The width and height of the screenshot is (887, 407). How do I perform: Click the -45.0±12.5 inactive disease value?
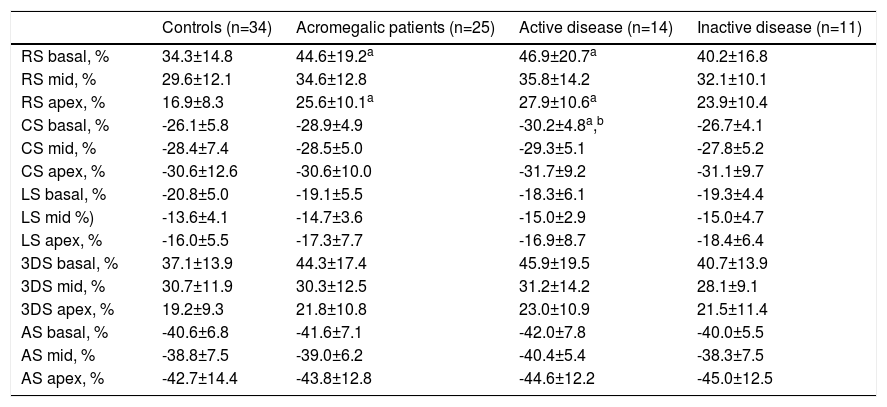point(734,377)
